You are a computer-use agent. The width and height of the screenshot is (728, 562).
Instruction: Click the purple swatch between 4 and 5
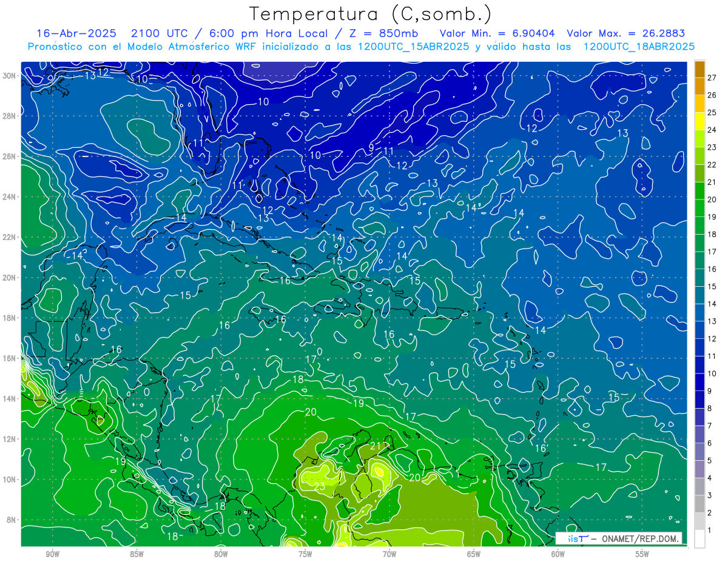tap(699, 469)
